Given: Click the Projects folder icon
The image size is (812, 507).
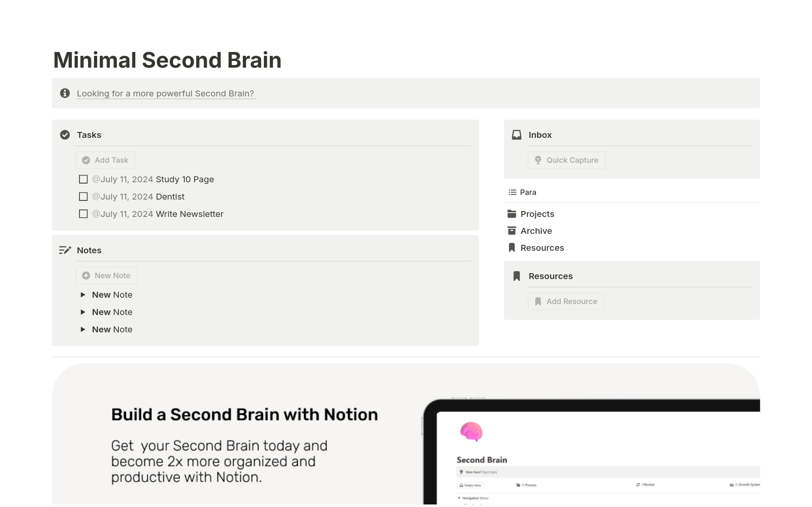Looking at the screenshot, I should pos(512,214).
